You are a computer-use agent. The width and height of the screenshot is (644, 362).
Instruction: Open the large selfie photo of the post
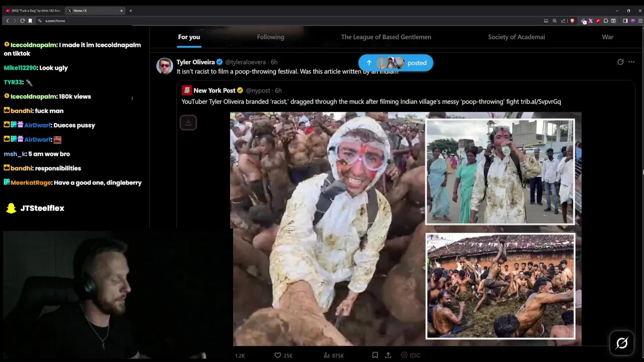click(327, 229)
